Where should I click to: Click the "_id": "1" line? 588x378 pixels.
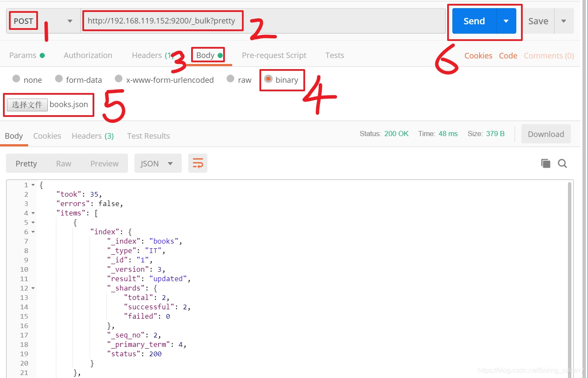pos(130,260)
